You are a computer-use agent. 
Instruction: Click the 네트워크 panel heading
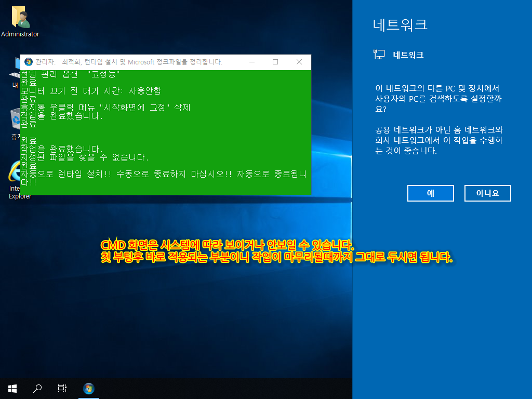pyautogui.click(x=400, y=24)
